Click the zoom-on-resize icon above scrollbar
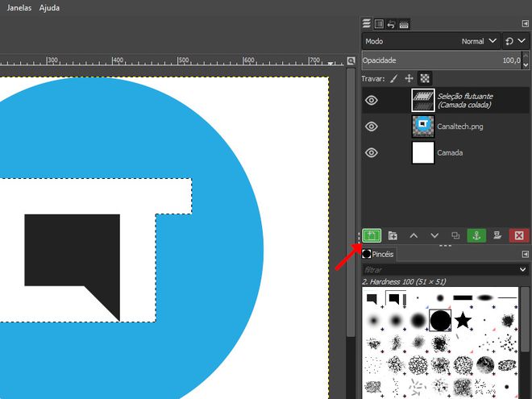The width and height of the screenshot is (532, 399). (x=351, y=60)
